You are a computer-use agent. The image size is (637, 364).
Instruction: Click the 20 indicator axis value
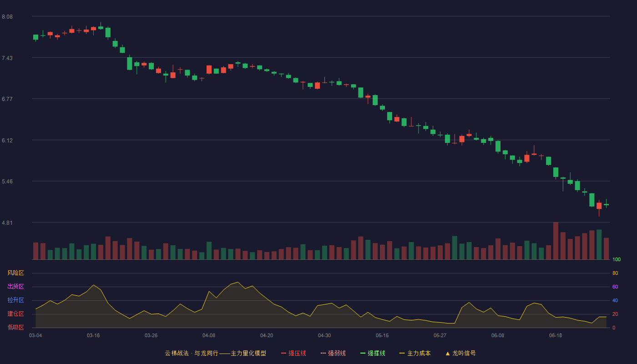click(615, 314)
